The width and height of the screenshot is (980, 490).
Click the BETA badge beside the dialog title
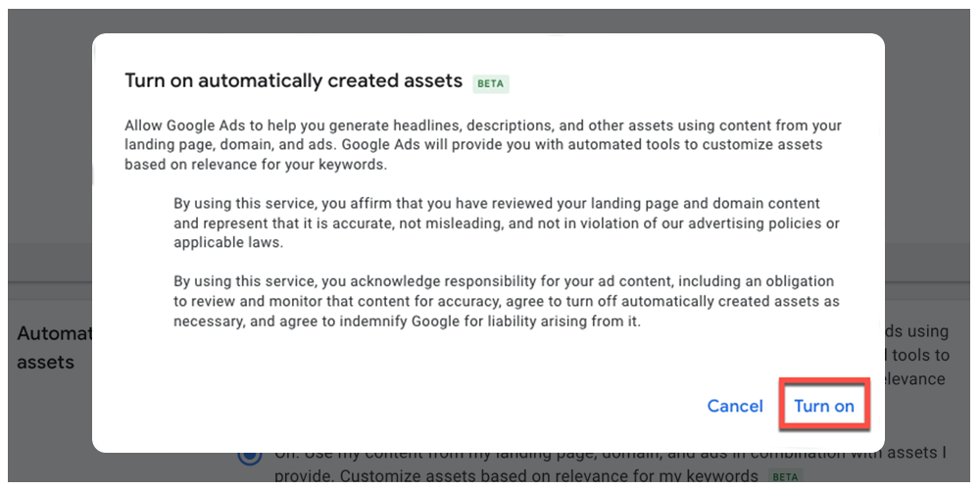490,83
